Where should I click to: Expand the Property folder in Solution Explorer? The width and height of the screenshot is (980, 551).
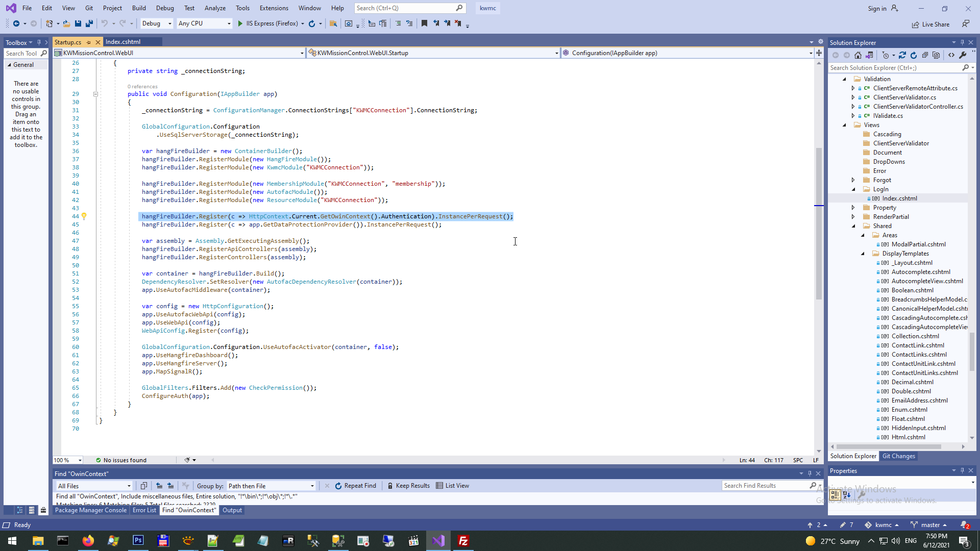(x=853, y=208)
